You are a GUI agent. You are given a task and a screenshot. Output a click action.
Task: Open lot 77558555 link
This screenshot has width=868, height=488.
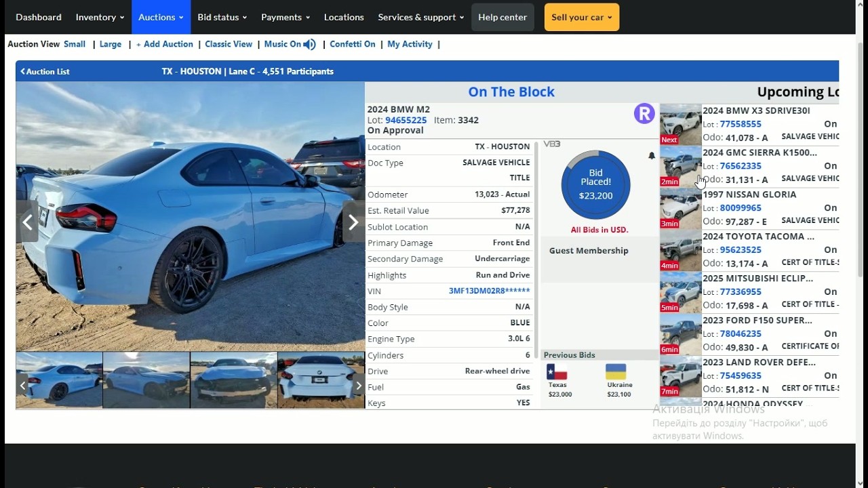point(741,124)
